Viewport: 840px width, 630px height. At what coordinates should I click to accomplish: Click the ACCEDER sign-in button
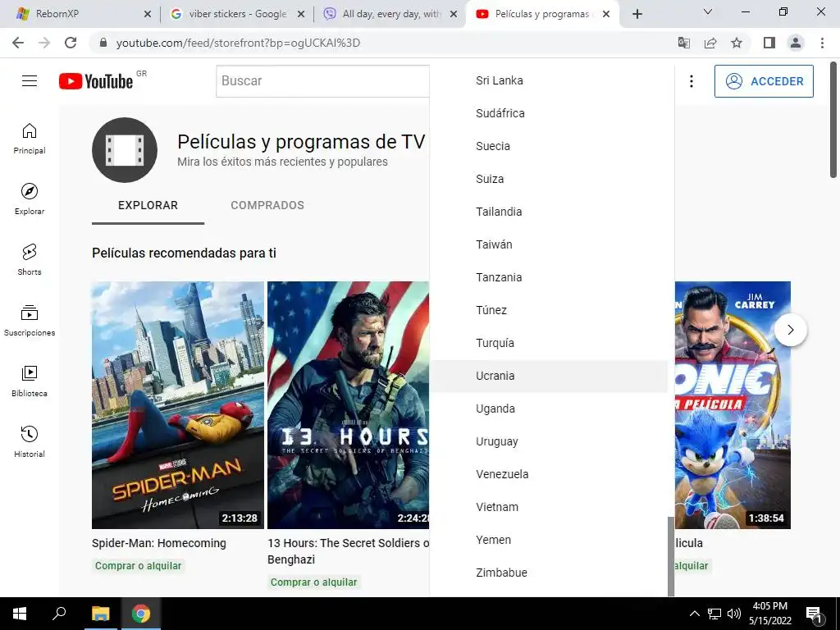[x=764, y=81]
